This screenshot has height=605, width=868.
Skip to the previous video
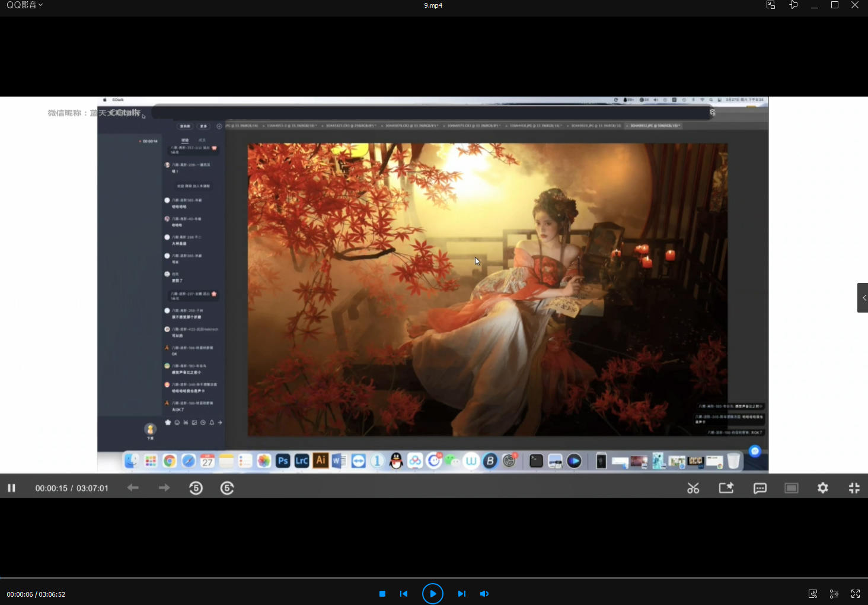pos(404,594)
